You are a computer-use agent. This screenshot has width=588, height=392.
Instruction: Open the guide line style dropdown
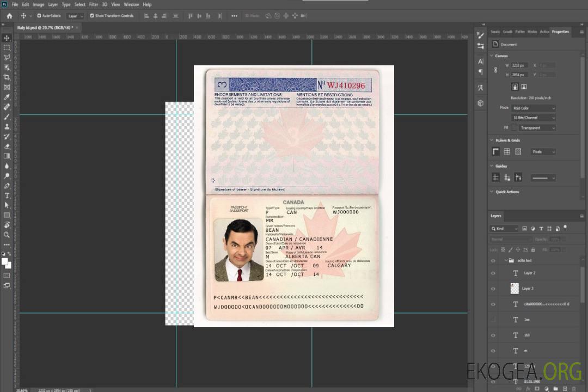543,178
